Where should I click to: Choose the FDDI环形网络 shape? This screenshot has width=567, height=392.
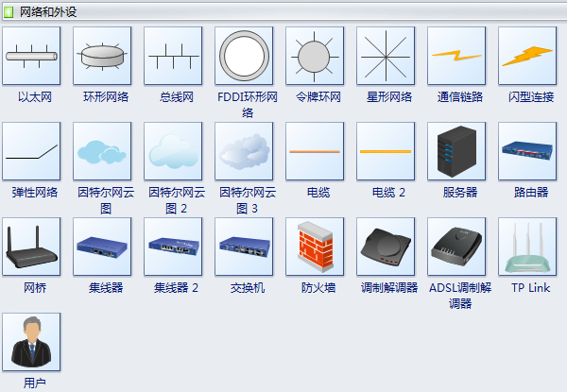click(244, 56)
